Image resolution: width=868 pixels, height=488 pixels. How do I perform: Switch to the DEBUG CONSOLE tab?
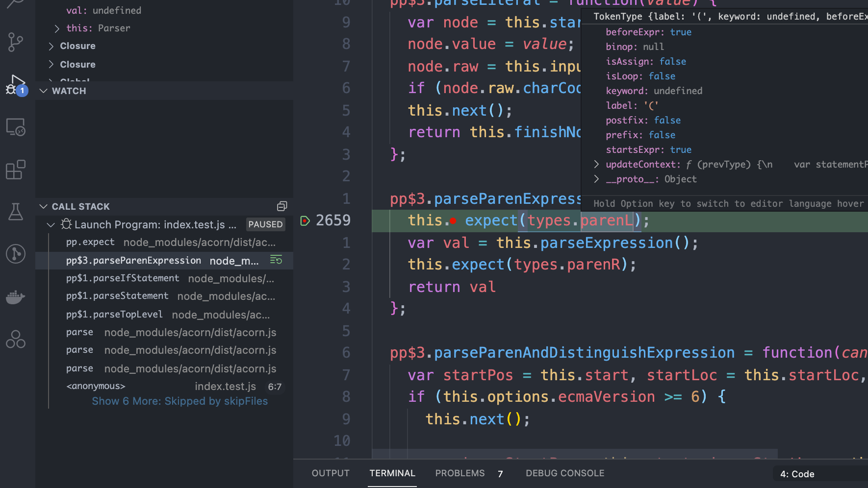pos(565,473)
